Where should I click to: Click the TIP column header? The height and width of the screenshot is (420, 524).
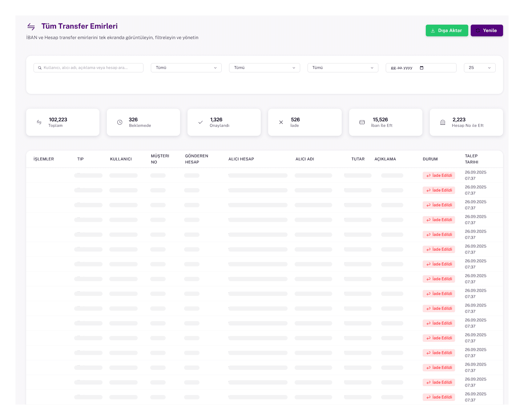pos(80,159)
